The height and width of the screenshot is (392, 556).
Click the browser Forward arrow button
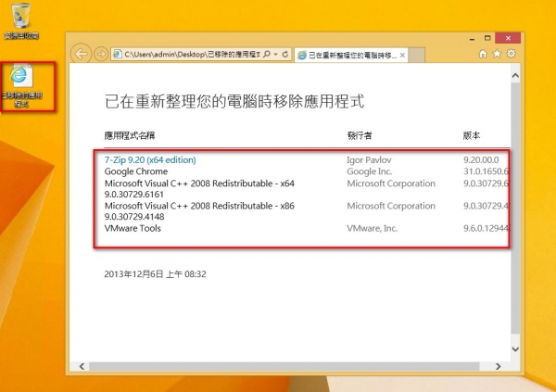(x=101, y=54)
